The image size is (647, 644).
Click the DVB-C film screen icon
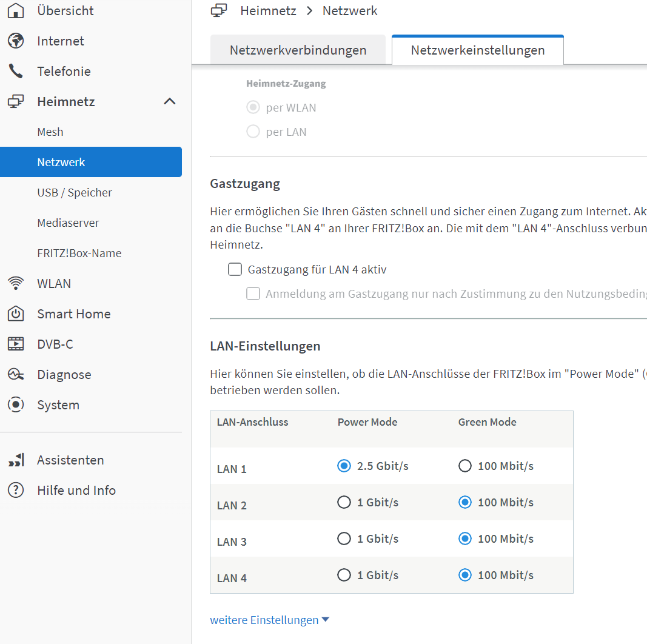(x=16, y=344)
